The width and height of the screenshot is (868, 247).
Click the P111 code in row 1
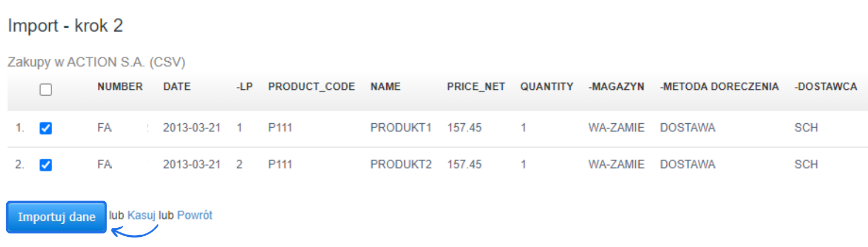pos(280,128)
